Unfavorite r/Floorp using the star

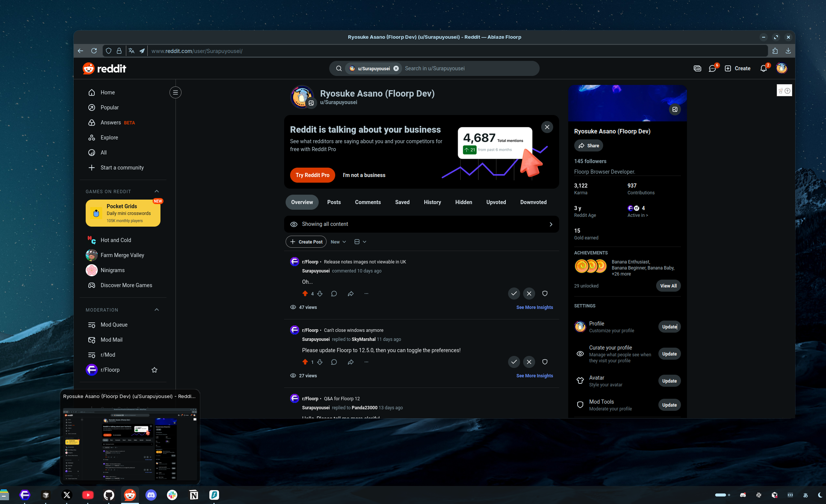(x=154, y=370)
